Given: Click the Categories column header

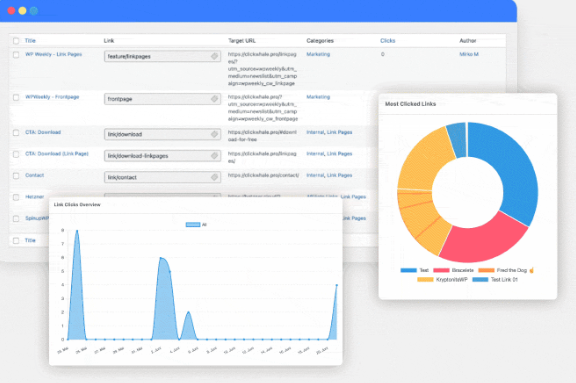Looking at the screenshot, I should (320, 41).
